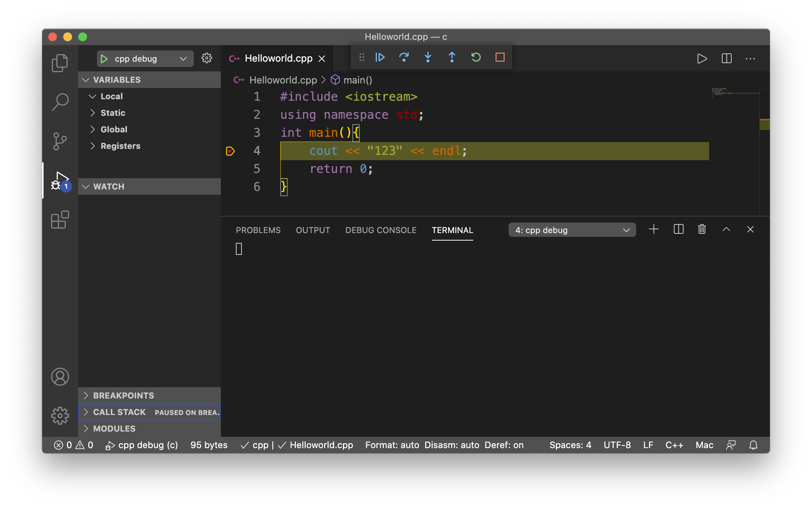Image resolution: width=812 pixels, height=509 pixels.
Task: Kill the terminal with trash icon
Action: click(x=702, y=230)
